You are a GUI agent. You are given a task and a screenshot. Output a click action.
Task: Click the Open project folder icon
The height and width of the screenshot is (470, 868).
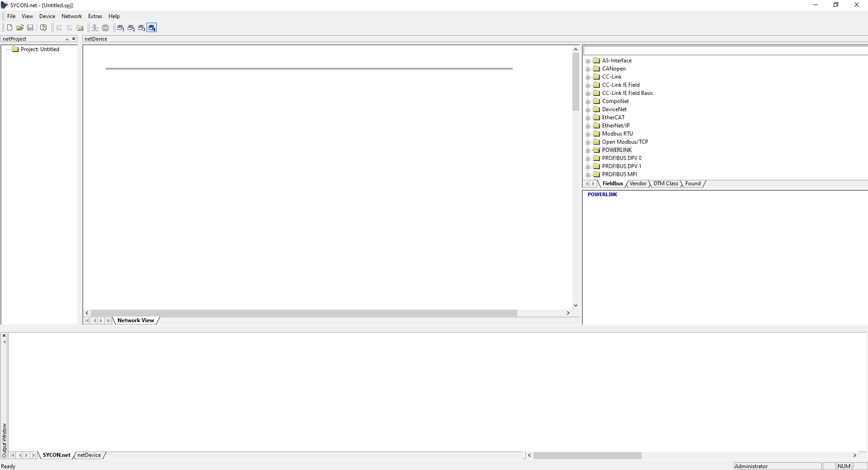tap(20, 28)
